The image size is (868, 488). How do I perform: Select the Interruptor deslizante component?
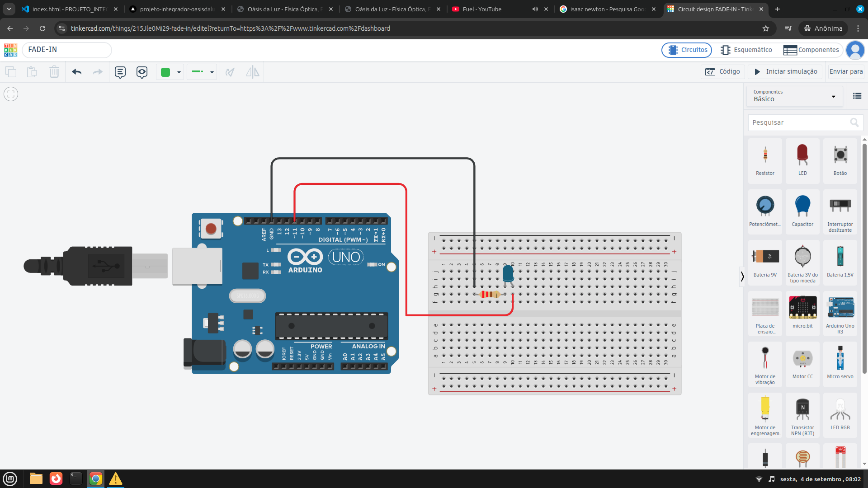point(840,211)
